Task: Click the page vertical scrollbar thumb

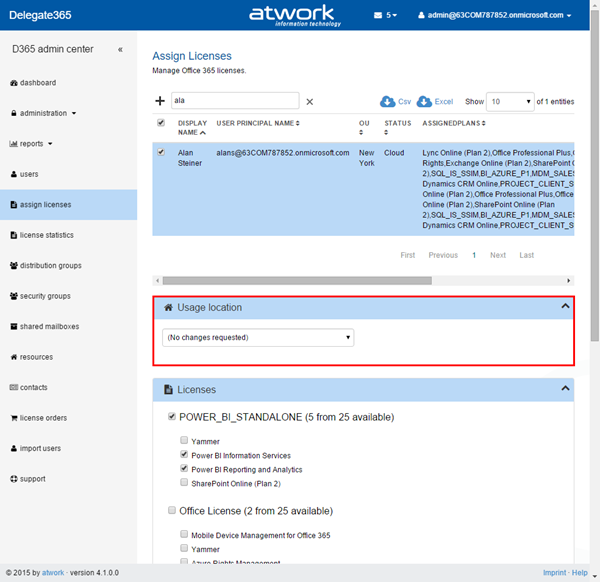Action: [595, 176]
